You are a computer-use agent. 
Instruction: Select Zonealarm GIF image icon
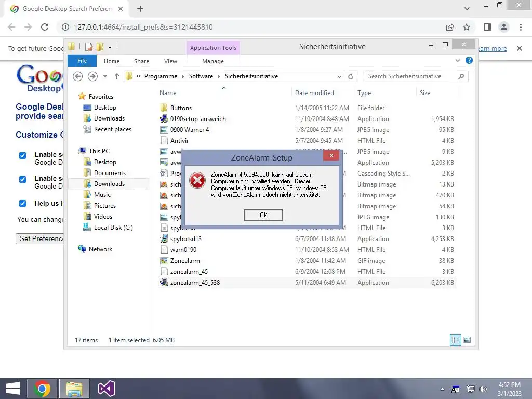[164, 261]
